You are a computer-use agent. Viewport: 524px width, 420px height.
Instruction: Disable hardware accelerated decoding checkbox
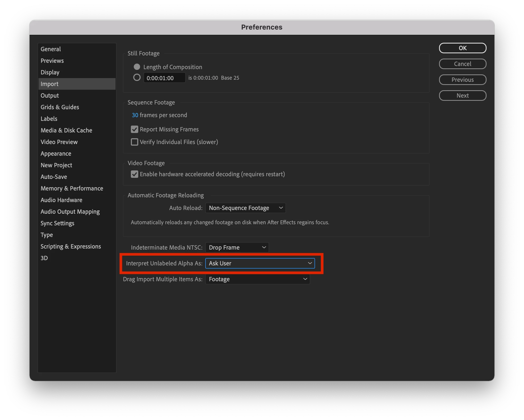(135, 174)
